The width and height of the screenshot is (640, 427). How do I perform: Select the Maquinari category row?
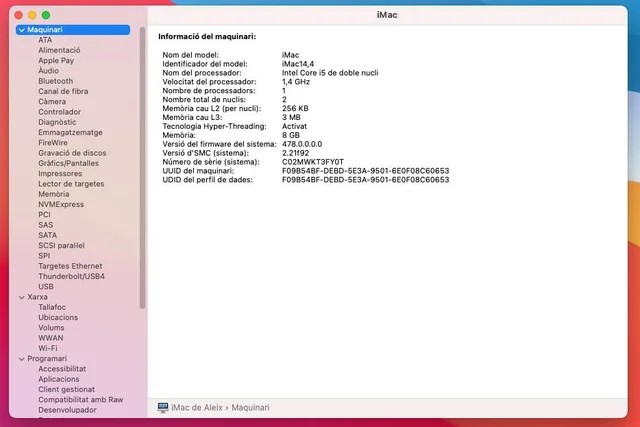coord(73,30)
